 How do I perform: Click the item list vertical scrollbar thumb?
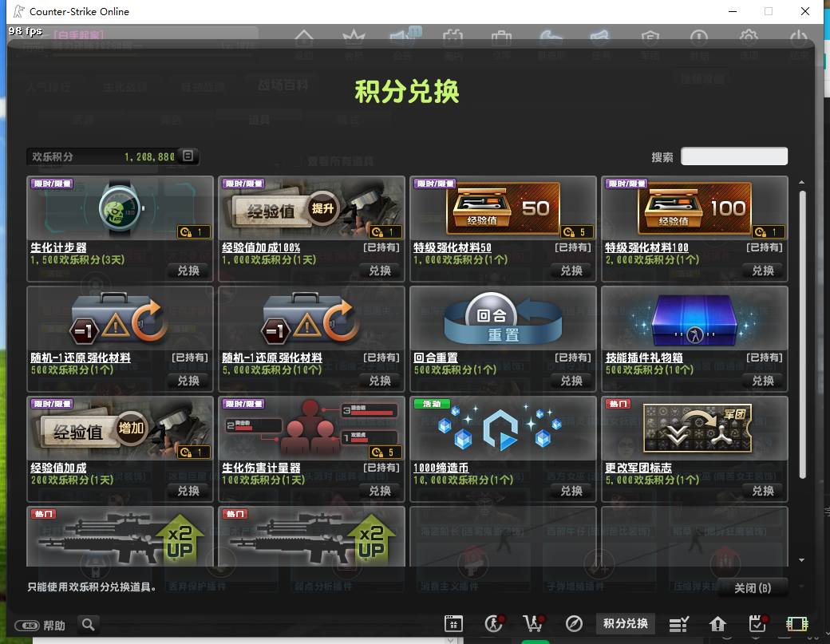pos(803,334)
